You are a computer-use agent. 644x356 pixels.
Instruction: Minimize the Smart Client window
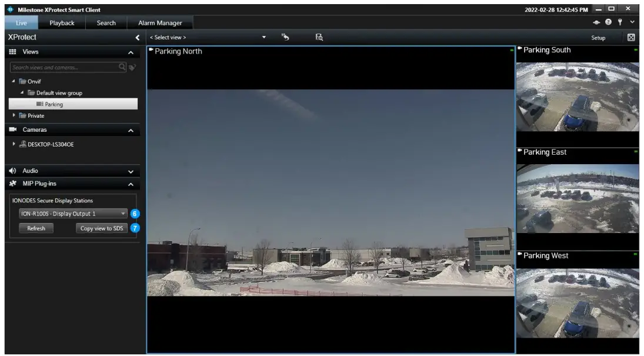click(x=599, y=9)
